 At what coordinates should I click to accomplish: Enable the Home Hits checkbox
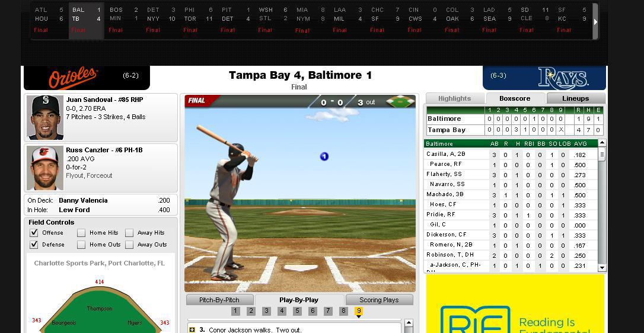81,233
